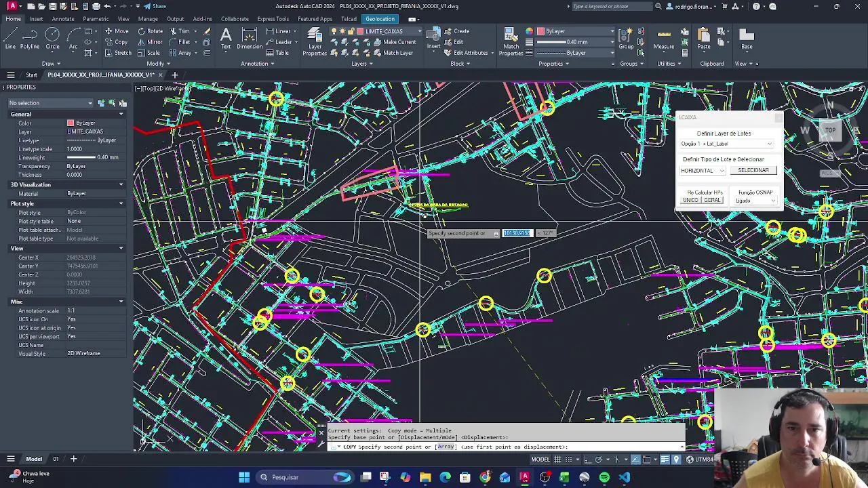Expand the Modify panel flyout
This screenshot has width=868, height=488.
157,64
